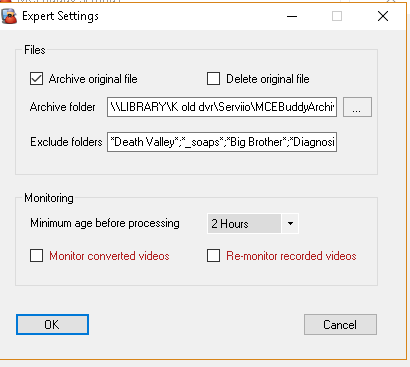Open the minimum age dropdown arrow
The image size is (410, 367).
(290, 223)
